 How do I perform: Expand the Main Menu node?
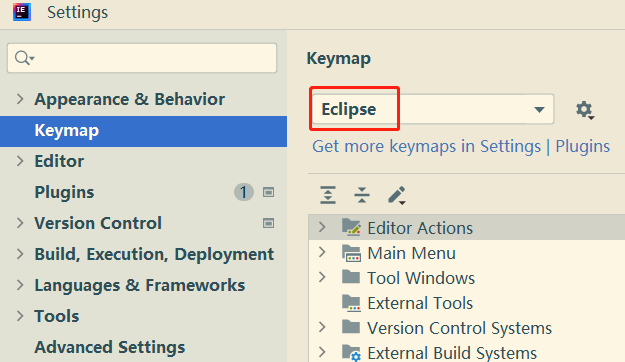pos(322,252)
